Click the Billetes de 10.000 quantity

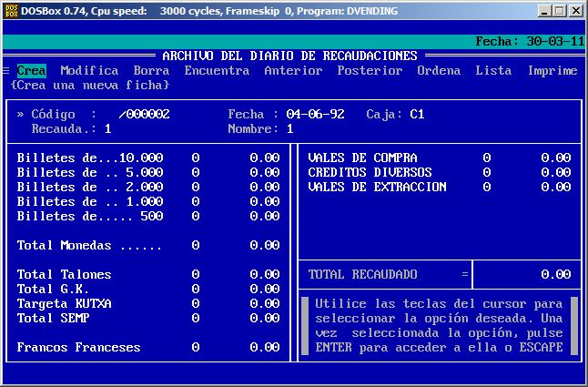(x=195, y=158)
